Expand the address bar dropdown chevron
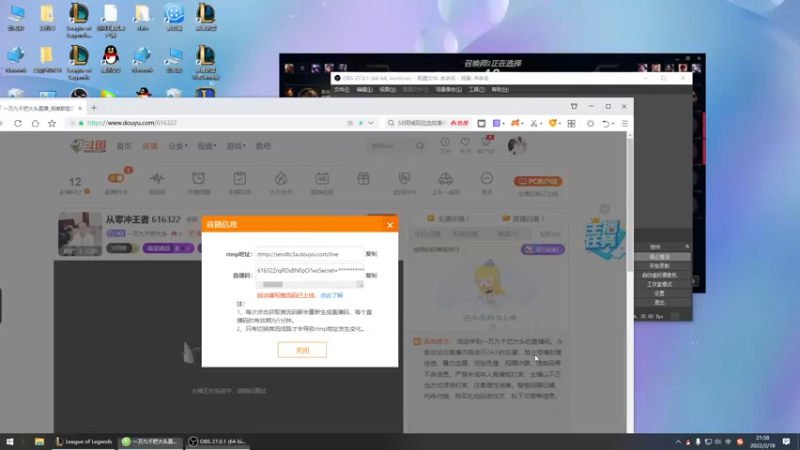 coord(371,123)
